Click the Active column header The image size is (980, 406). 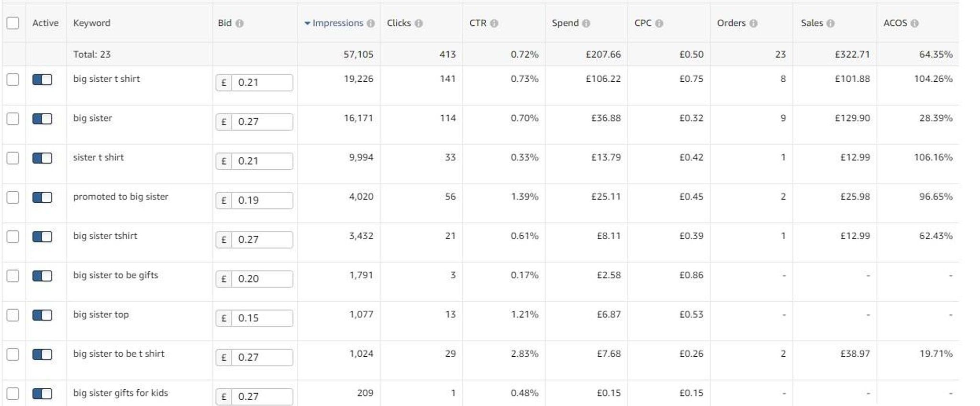click(x=45, y=23)
